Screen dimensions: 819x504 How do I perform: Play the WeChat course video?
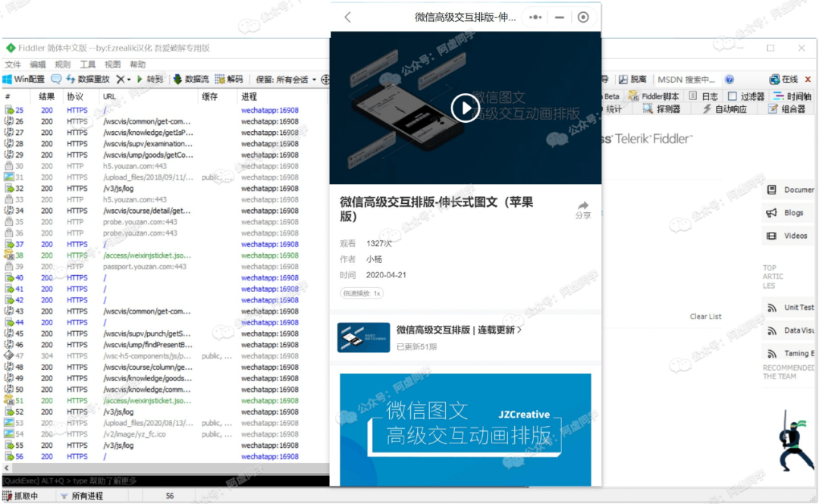point(465,108)
